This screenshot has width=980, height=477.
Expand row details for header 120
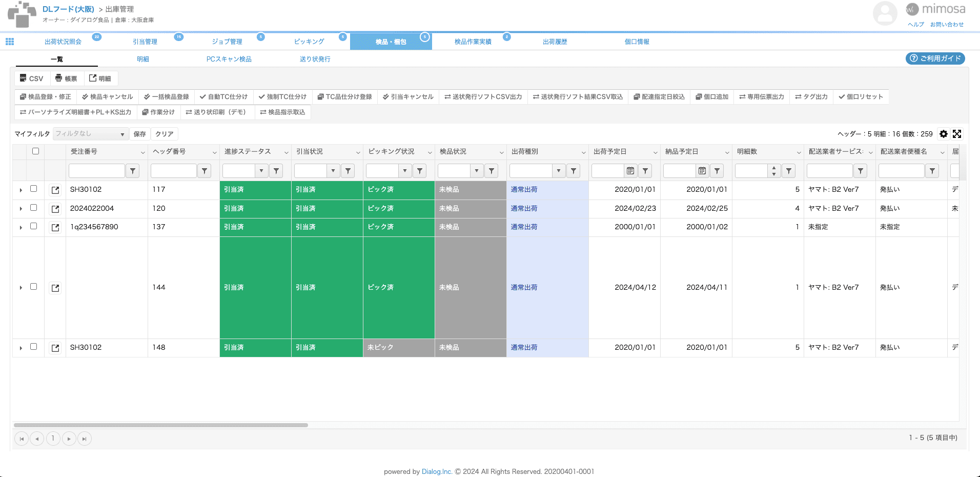pos(21,209)
